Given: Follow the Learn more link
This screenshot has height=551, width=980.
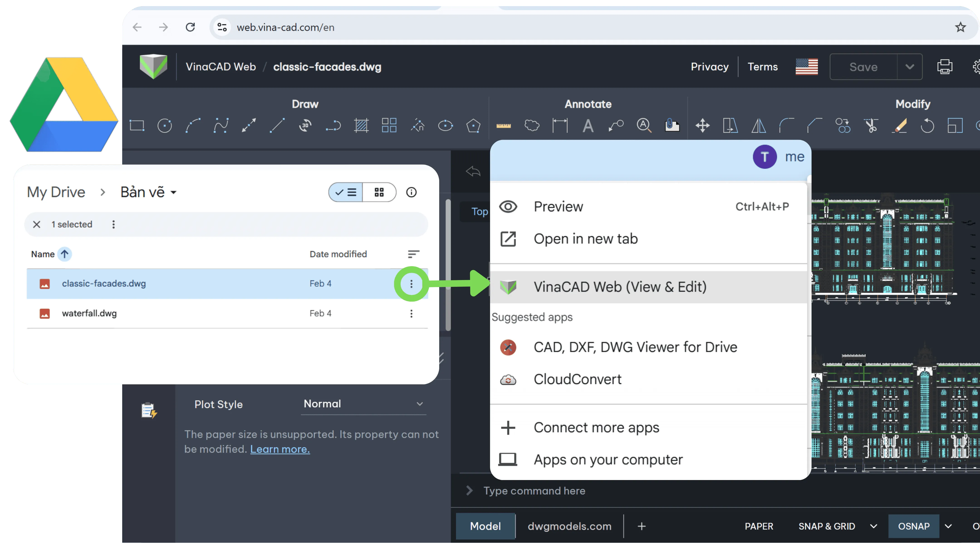Looking at the screenshot, I should pos(280,449).
